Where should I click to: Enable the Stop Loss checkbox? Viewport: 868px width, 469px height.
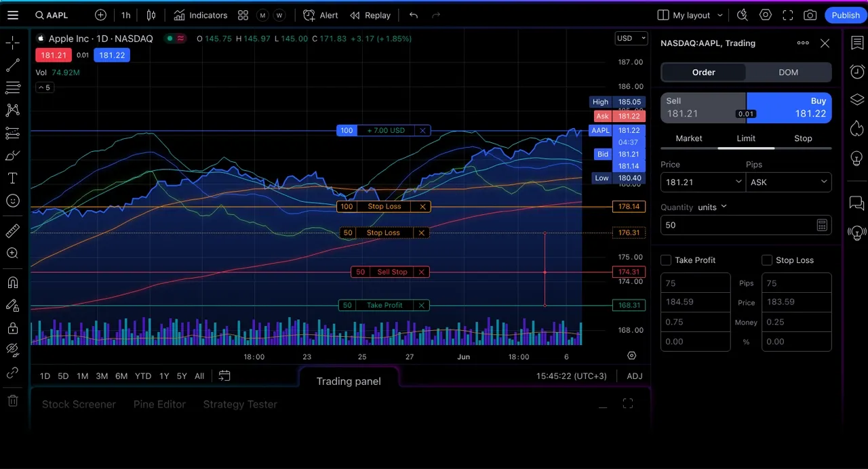coord(767,260)
